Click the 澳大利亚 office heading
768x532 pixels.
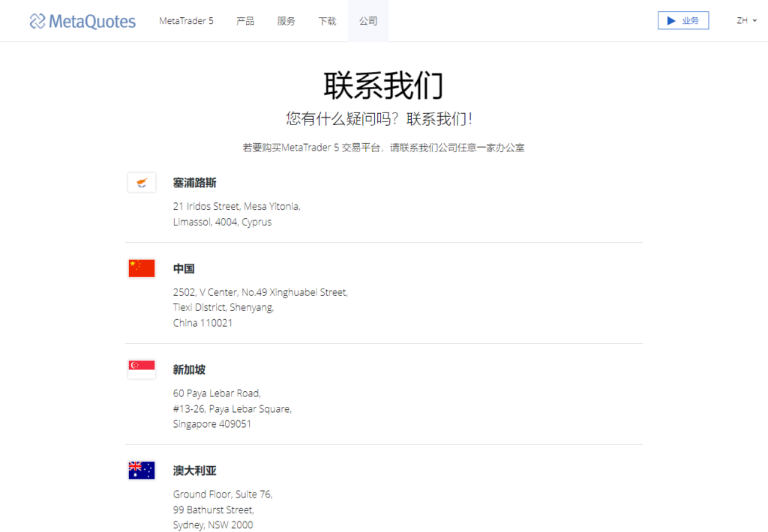(x=194, y=471)
